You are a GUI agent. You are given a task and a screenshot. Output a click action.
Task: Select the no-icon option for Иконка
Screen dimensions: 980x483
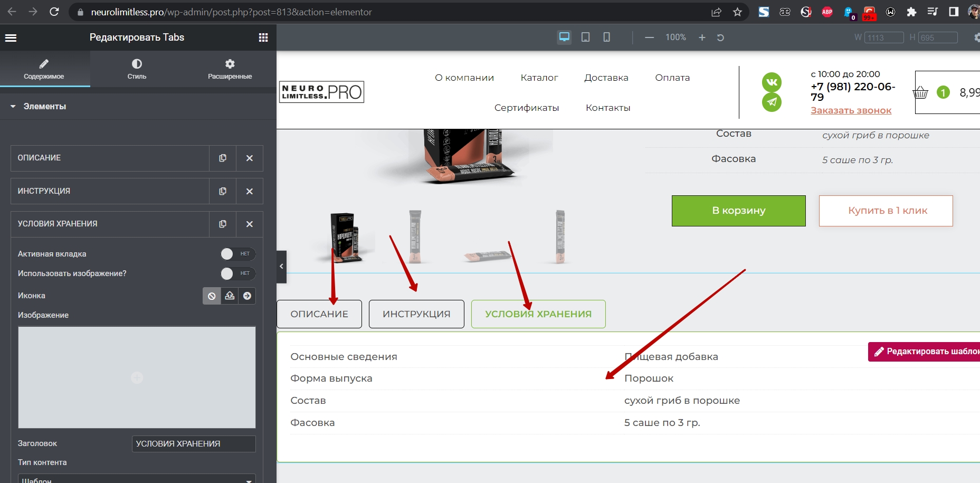click(212, 296)
